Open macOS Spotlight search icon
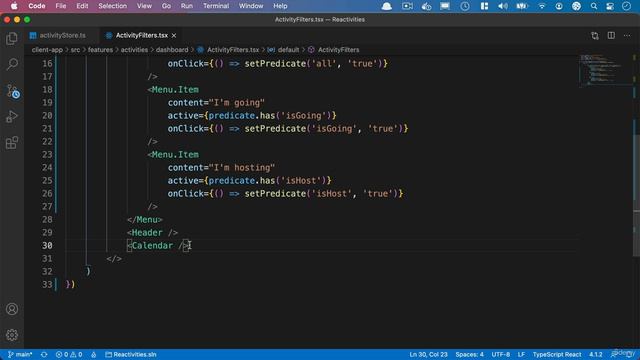Viewport: 640px width, 360px height. [594, 6]
